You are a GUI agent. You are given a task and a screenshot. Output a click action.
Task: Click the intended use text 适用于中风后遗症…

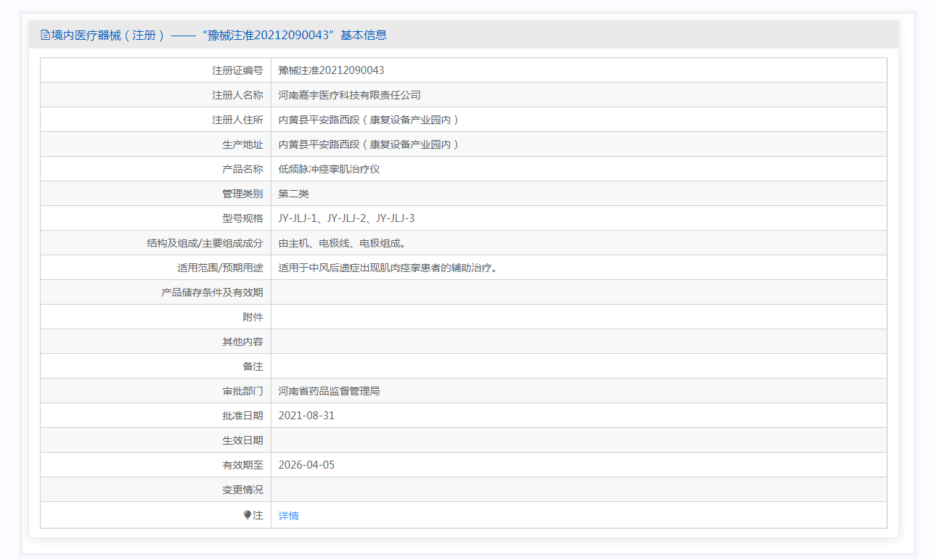coord(387,268)
